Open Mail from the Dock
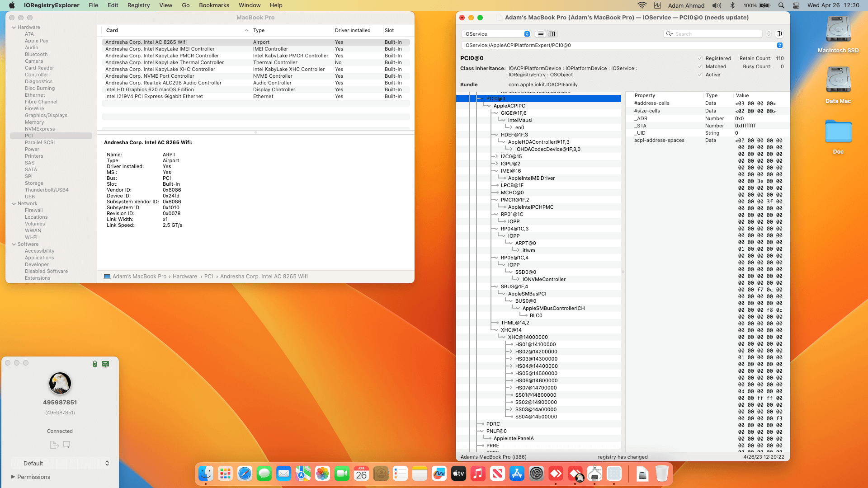868x488 pixels. 283,474
